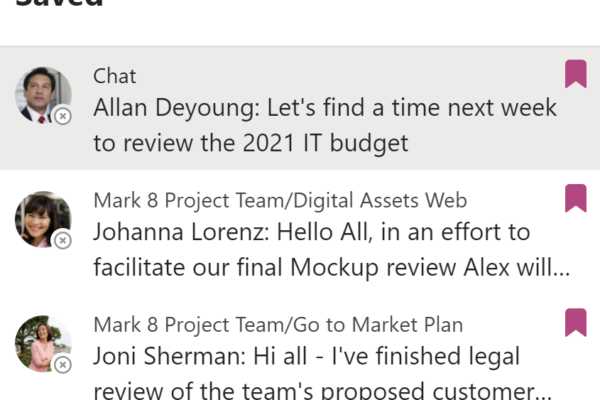Viewport: 600px width, 400px height.
Task: Click the line about team's proposed customer
Action: 322,390
